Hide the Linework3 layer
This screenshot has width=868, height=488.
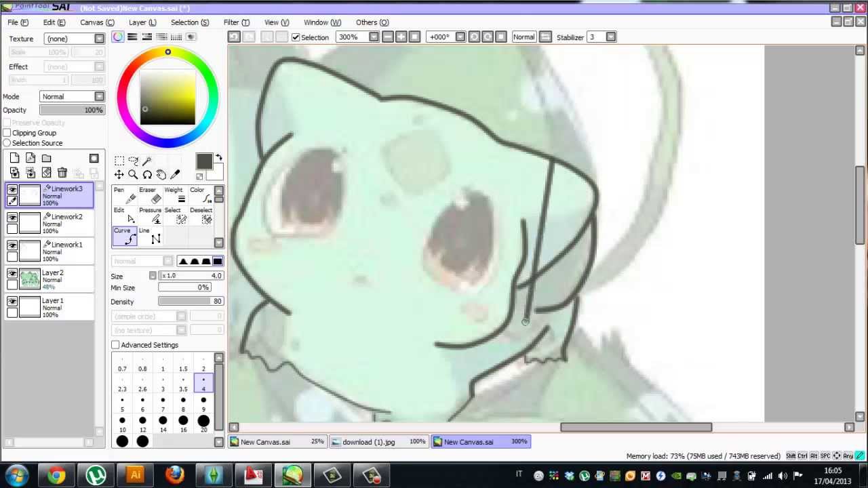click(x=12, y=190)
